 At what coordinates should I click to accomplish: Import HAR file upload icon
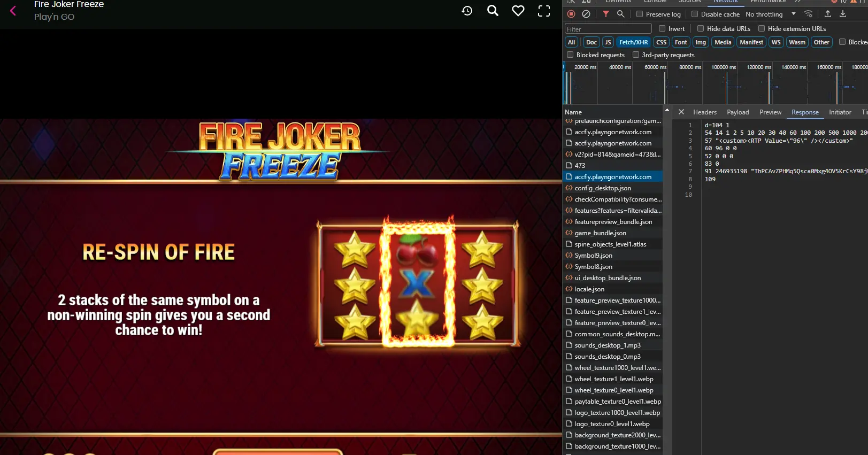(828, 14)
